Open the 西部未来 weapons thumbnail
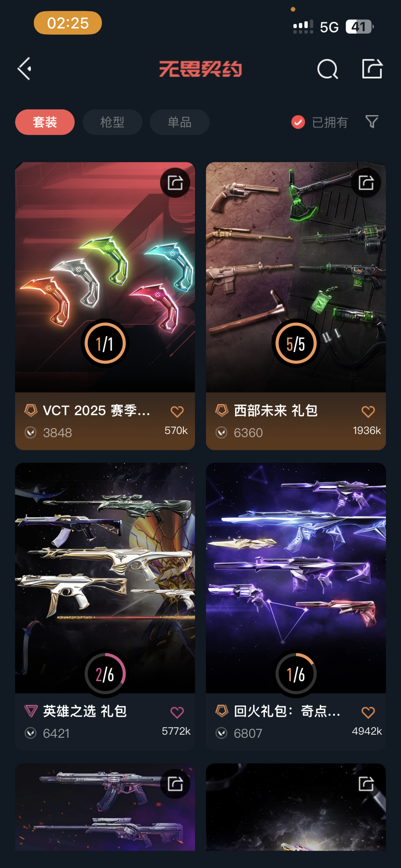 coord(296,277)
